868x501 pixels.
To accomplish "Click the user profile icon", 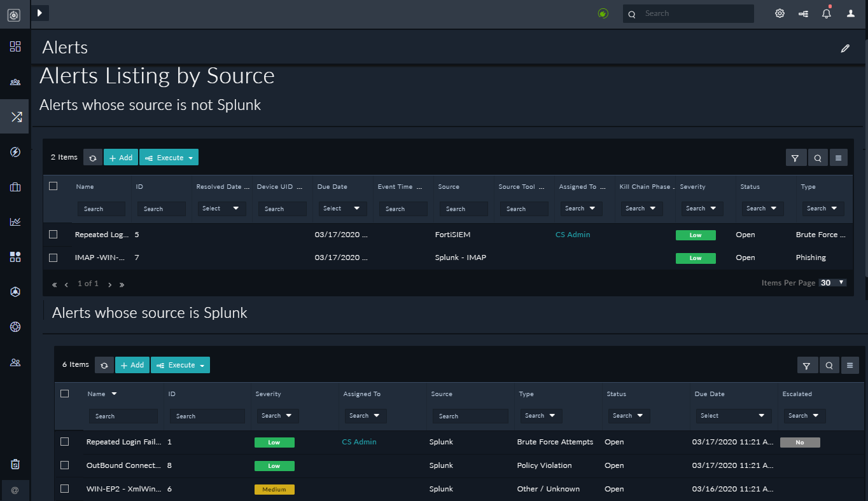I will (x=850, y=13).
